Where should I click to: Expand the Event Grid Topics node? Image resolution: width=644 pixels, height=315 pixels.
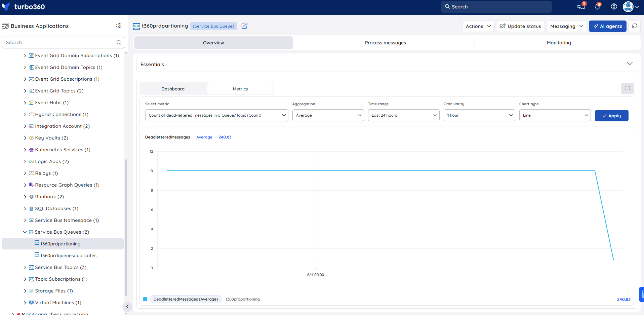pyautogui.click(x=25, y=91)
